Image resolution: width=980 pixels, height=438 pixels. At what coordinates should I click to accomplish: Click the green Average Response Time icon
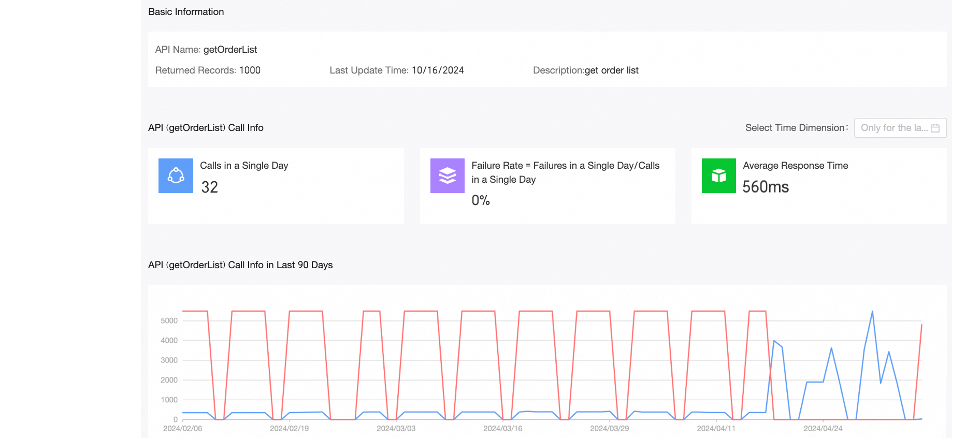click(718, 176)
